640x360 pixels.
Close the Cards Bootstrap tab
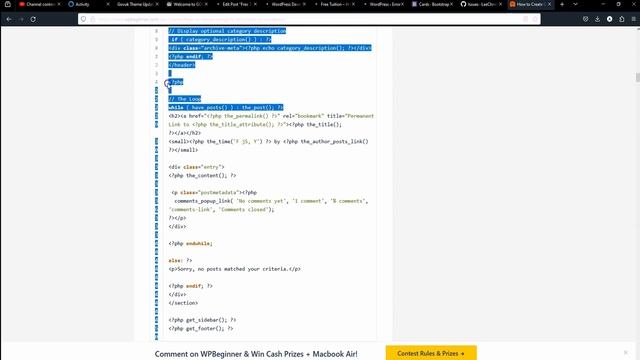click(451, 4)
